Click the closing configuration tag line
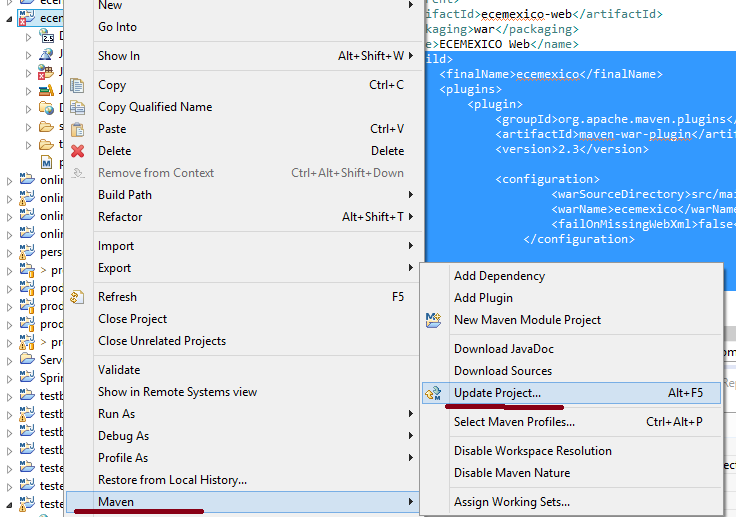The image size is (736, 517). click(x=579, y=239)
